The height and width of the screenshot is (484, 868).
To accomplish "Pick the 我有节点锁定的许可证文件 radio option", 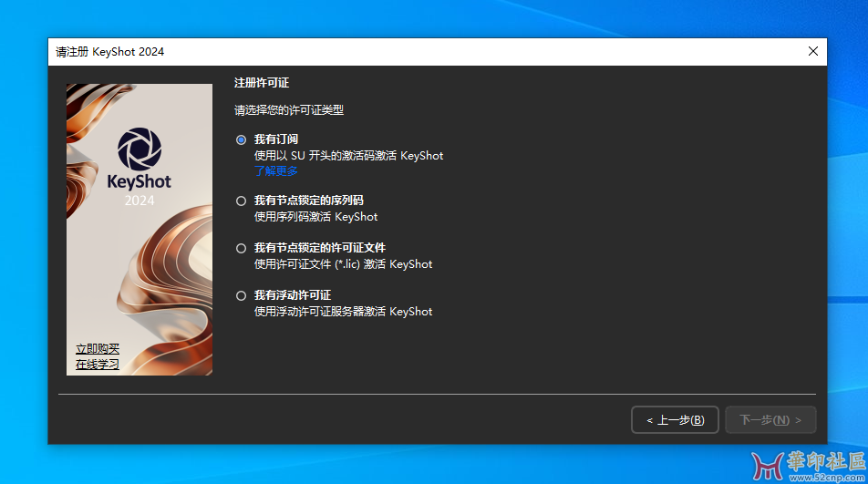I will click(x=241, y=248).
